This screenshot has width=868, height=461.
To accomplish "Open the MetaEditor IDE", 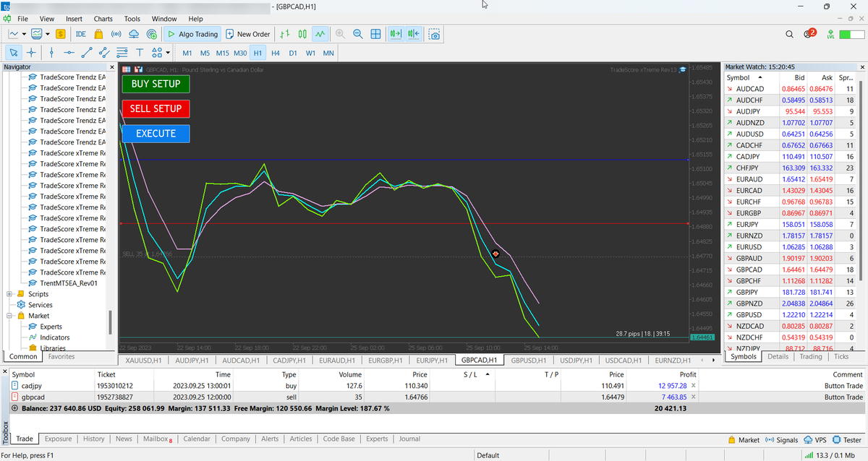I will coord(80,33).
